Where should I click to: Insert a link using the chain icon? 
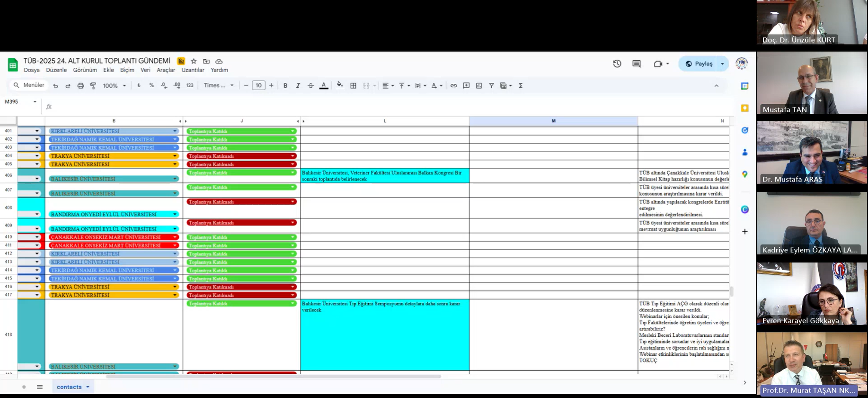pos(453,86)
